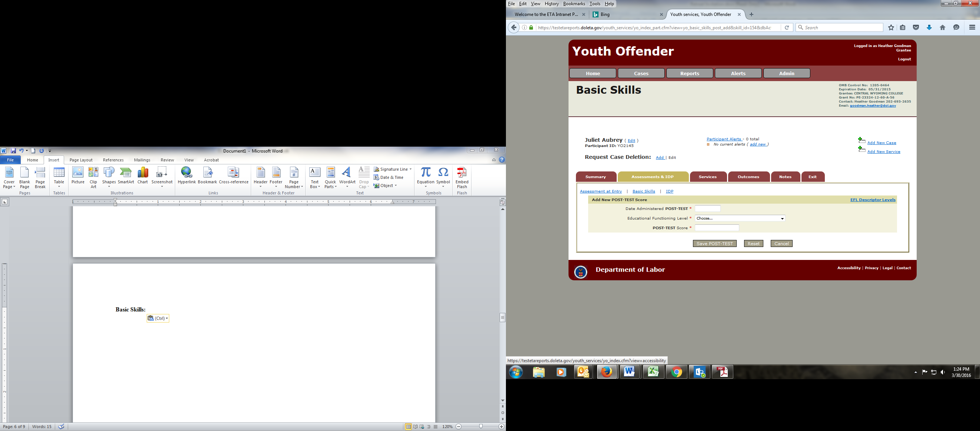Expand the Signature Line dropdown arrow
Viewport: 980px width, 431px height.
tap(410, 169)
